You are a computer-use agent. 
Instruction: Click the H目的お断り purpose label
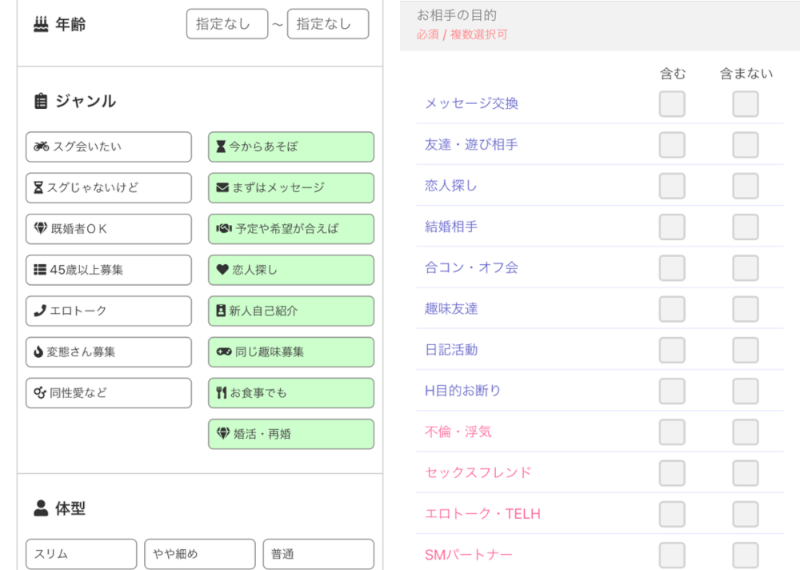coord(463,390)
